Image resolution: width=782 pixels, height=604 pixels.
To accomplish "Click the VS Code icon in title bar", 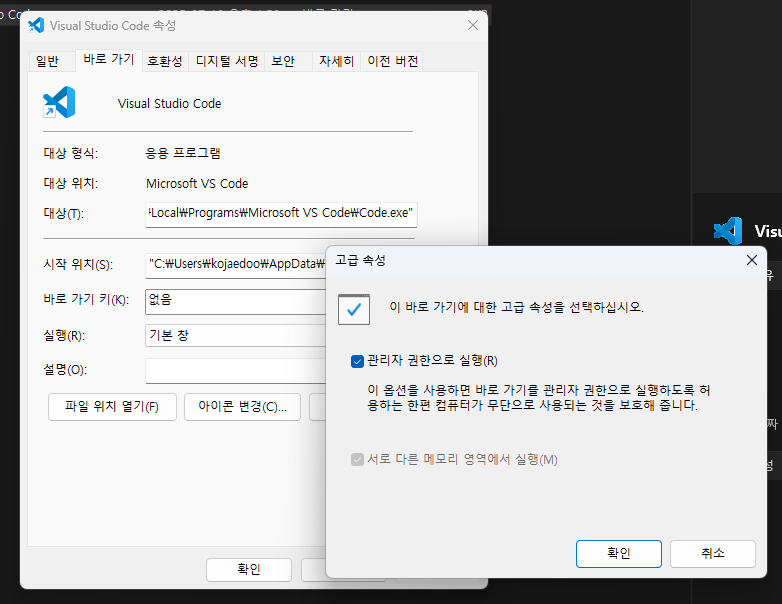I will pos(36,25).
